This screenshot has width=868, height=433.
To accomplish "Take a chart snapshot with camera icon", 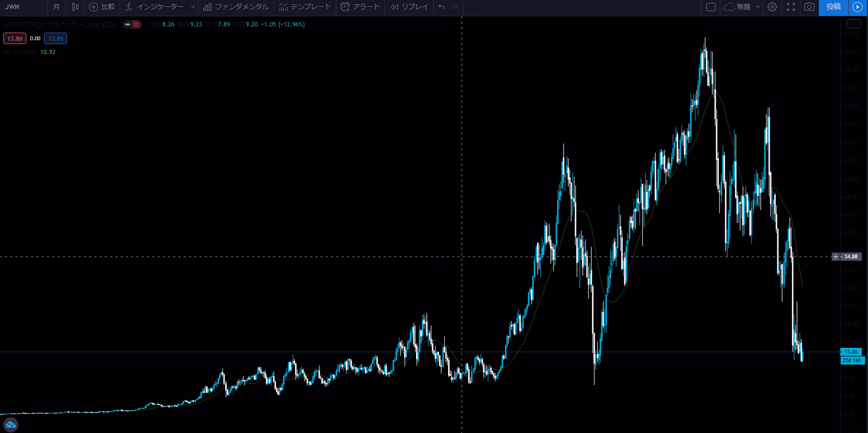I will coord(809,7).
